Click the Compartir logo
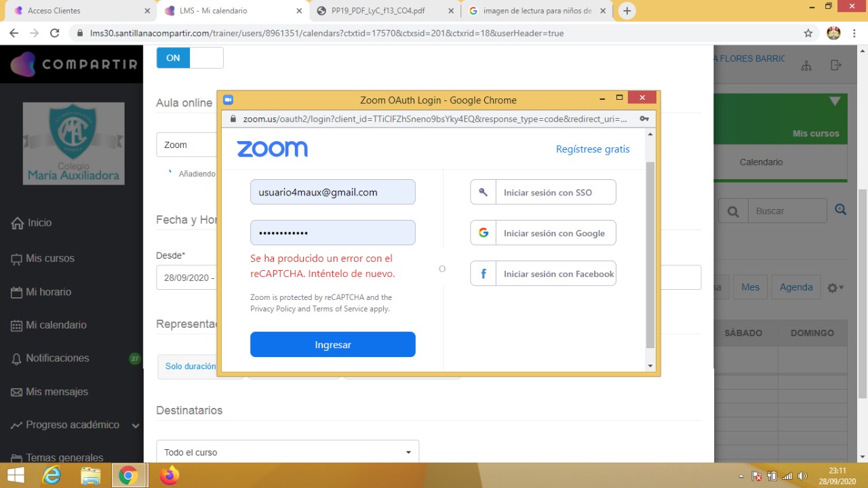868x488 pixels. (74, 64)
